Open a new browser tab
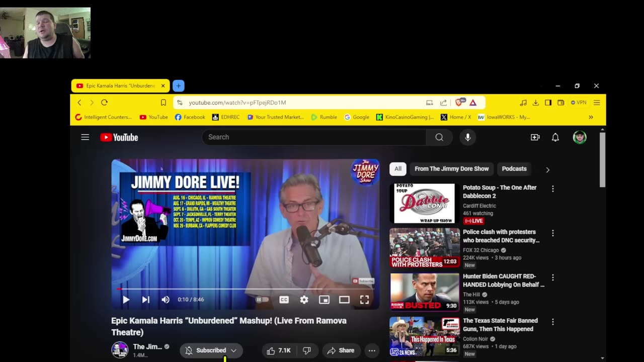This screenshot has height=362, width=644. coord(178,86)
